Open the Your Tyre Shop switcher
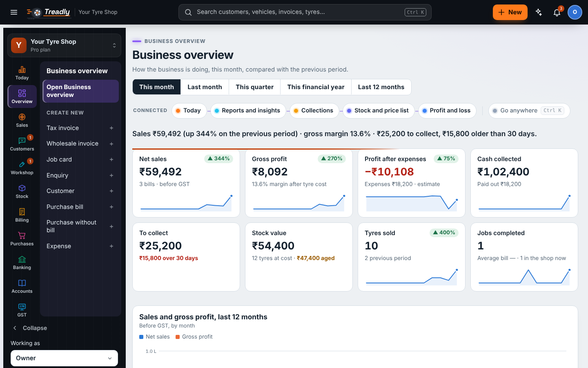Viewport: 588px width, 368px height. coord(64,45)
